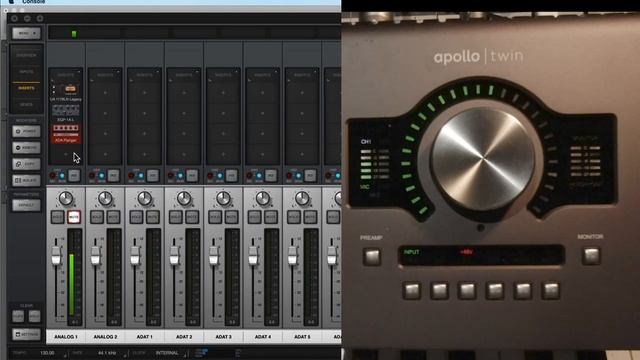Solo the ADAT 2 channel
Screen dimensions: 640x360
[176, 217]
